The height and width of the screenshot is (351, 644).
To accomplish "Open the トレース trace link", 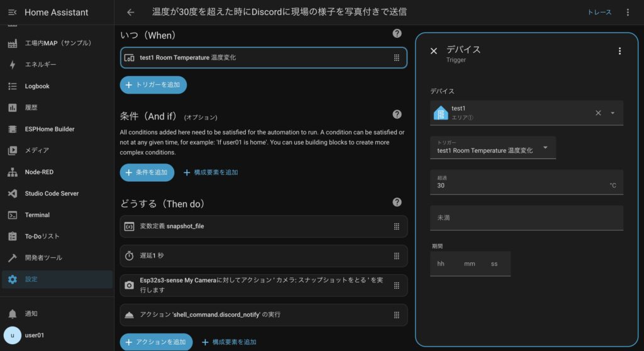I will [599, 13].
